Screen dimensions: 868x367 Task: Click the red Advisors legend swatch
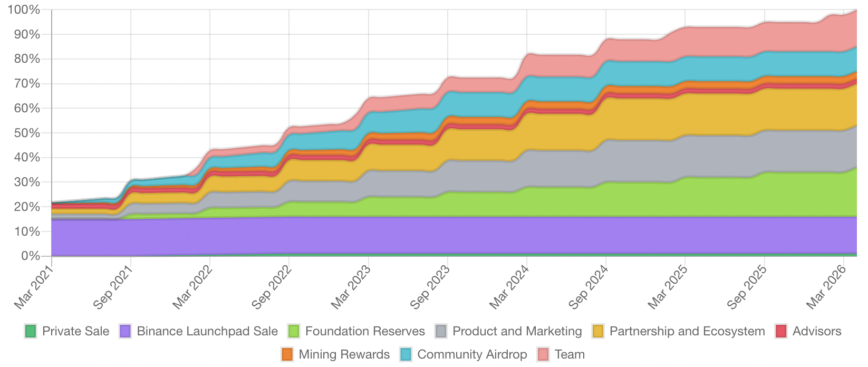[782, 331]
